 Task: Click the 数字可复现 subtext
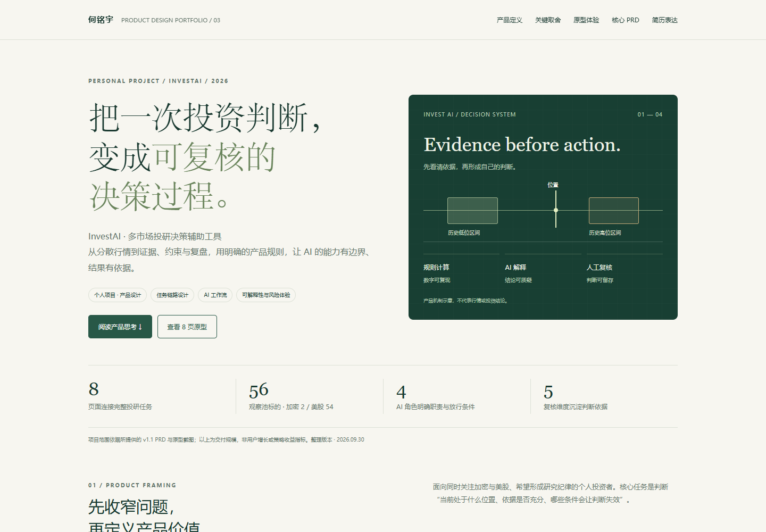tap(437, 280)
